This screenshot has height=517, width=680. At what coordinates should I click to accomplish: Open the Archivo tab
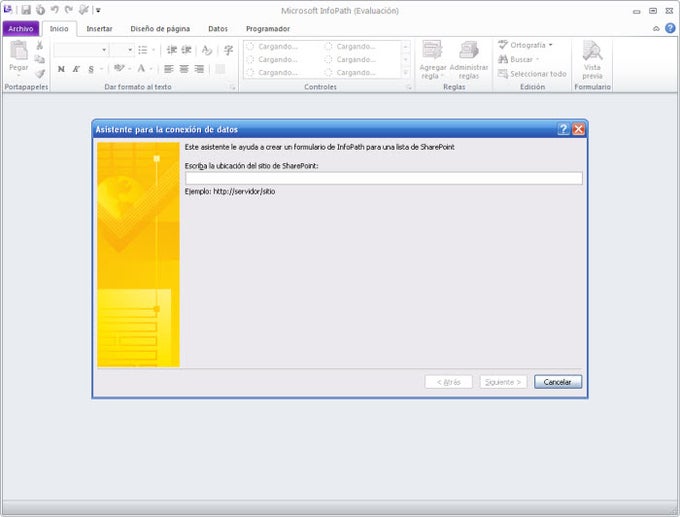point(21,29)
